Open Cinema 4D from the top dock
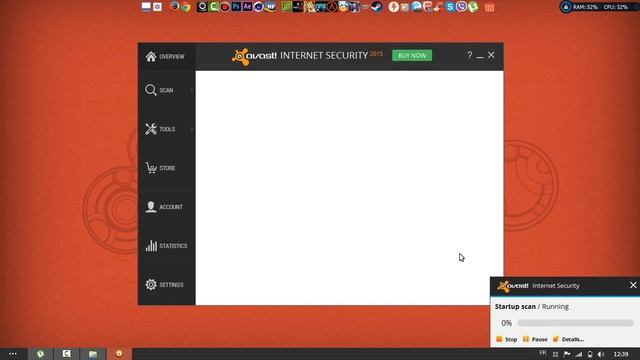The height and width of the screenshot is (360, 640). 258,7
